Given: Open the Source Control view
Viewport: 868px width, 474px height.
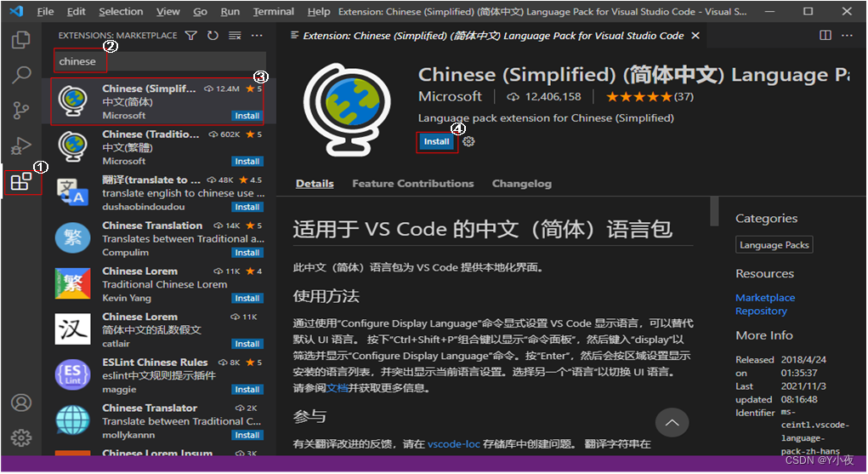Looking at the screenshot, I should click(21, 111).
